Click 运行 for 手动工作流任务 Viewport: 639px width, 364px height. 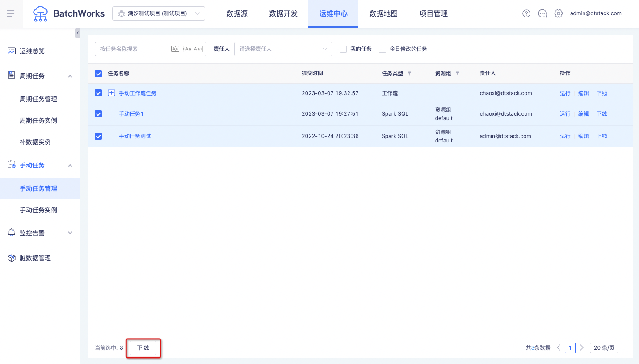click(565, 93)
